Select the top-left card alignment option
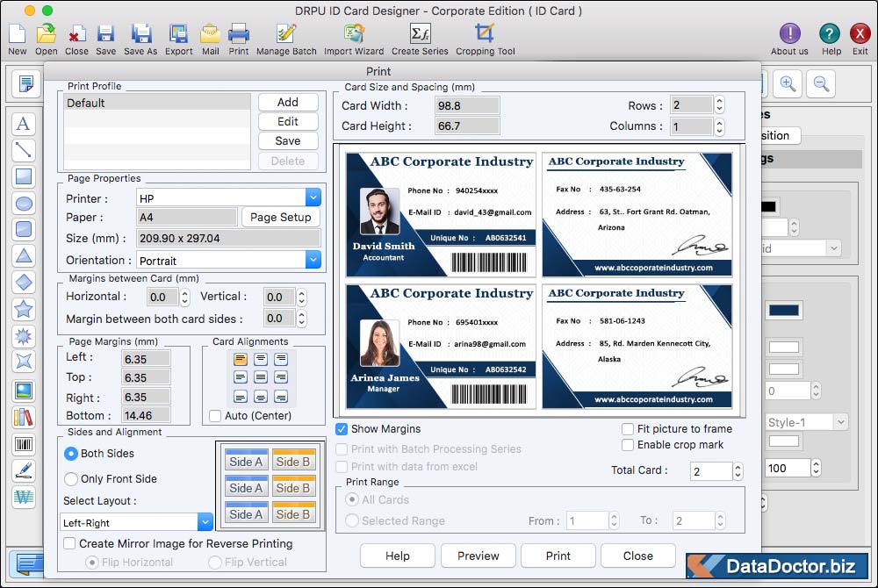The image size is (878, 588). (x=241, y=359)
